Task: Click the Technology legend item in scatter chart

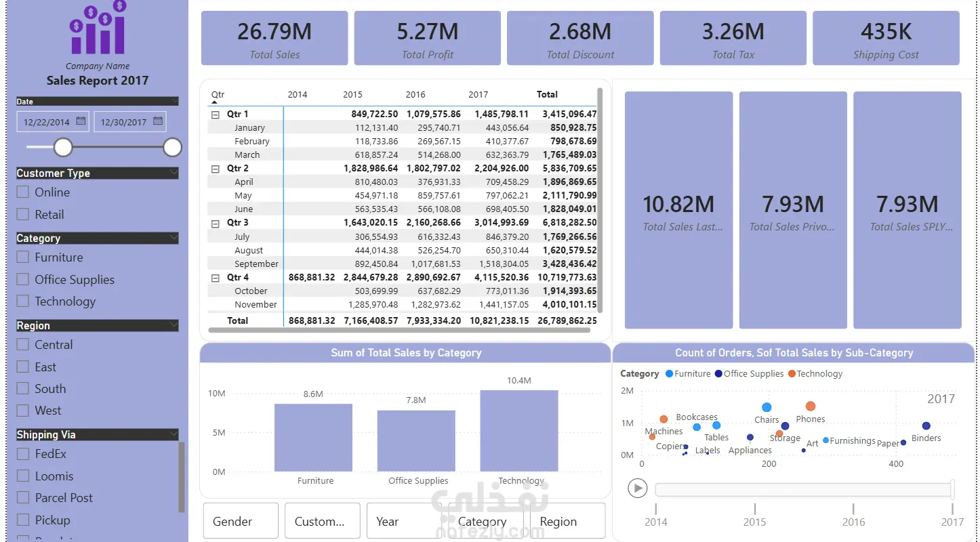Action: click(815, 374)
